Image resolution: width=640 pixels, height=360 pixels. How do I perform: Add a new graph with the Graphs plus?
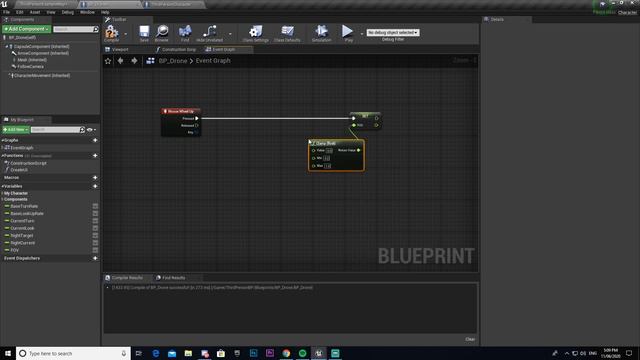[95, 140]
